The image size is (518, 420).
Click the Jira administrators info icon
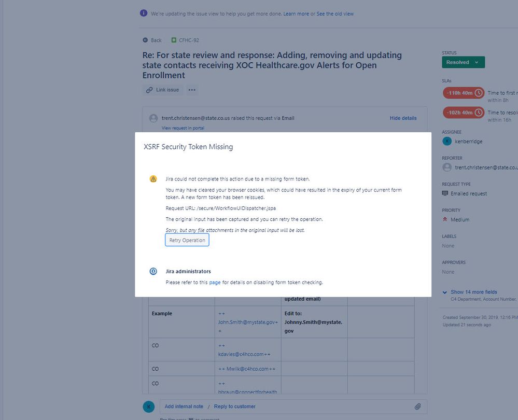click(x=153, y=271)
